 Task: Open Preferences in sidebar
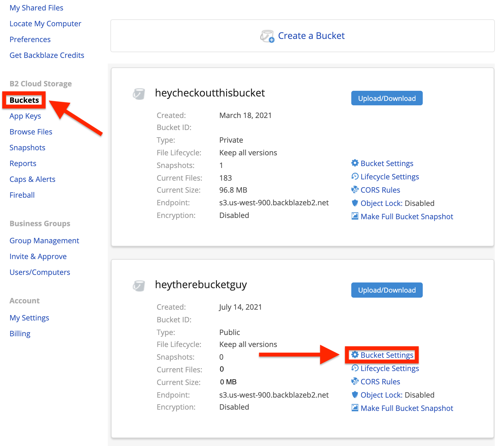pos(30,40)
